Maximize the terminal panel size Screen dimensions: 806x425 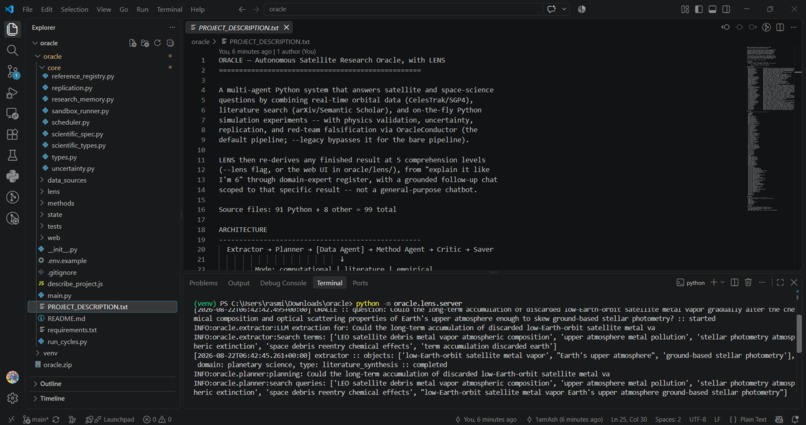[x=780, y=283]
